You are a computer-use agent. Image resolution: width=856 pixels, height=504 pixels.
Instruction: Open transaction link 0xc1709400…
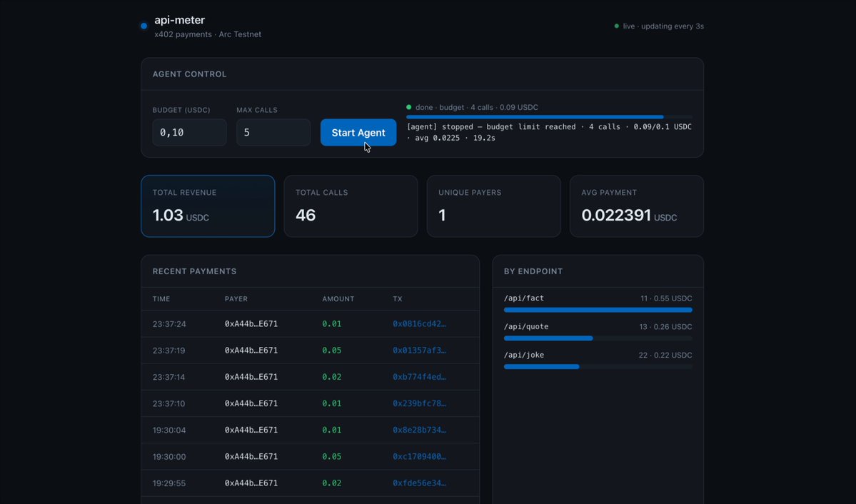click(x=419, y=456)
